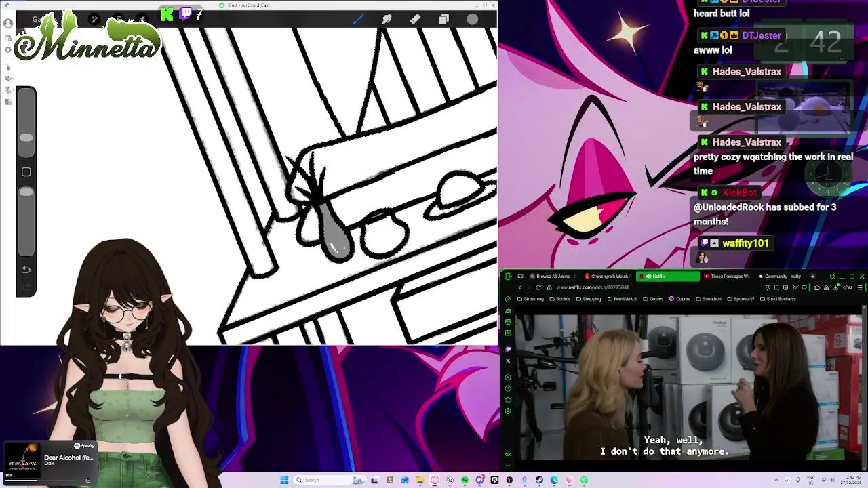Image resolution: width=868 pixels, height=488 pixels.
Task: Switch to the Community tab
Action: click(781, 277)
